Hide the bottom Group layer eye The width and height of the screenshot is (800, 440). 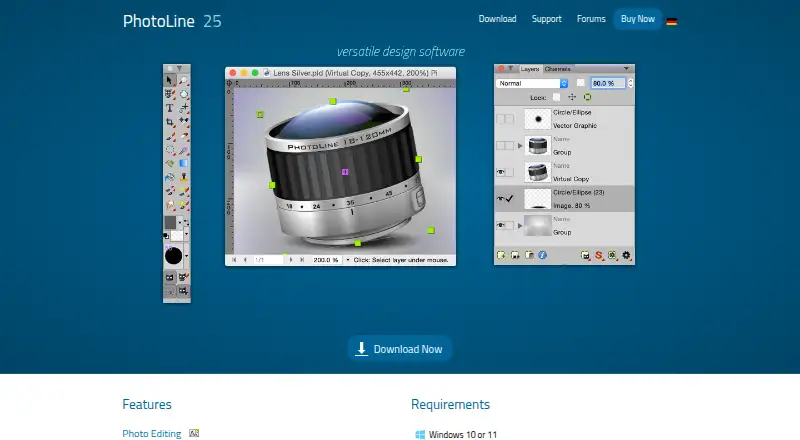tap(501, 225)
